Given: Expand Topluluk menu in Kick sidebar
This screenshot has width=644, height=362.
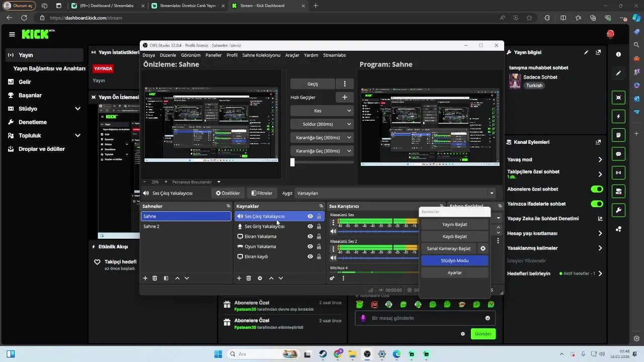Looking at the screenshot, I should point(77,135).
